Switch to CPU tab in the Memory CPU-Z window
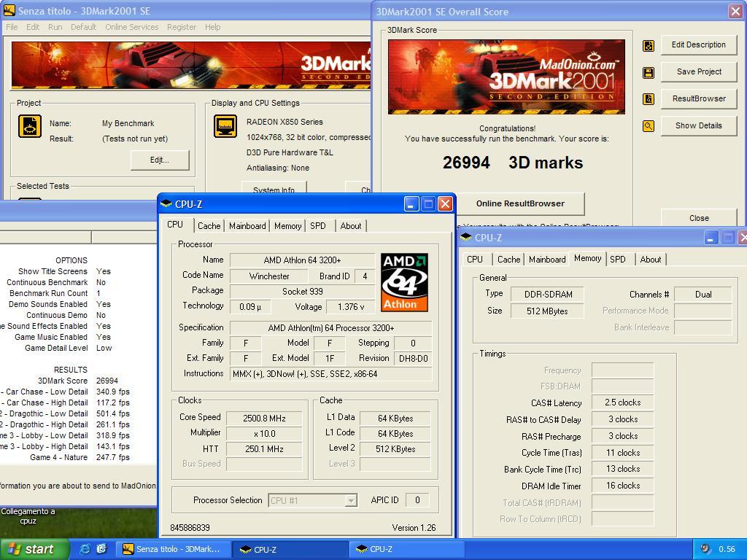 click(474, 259)
